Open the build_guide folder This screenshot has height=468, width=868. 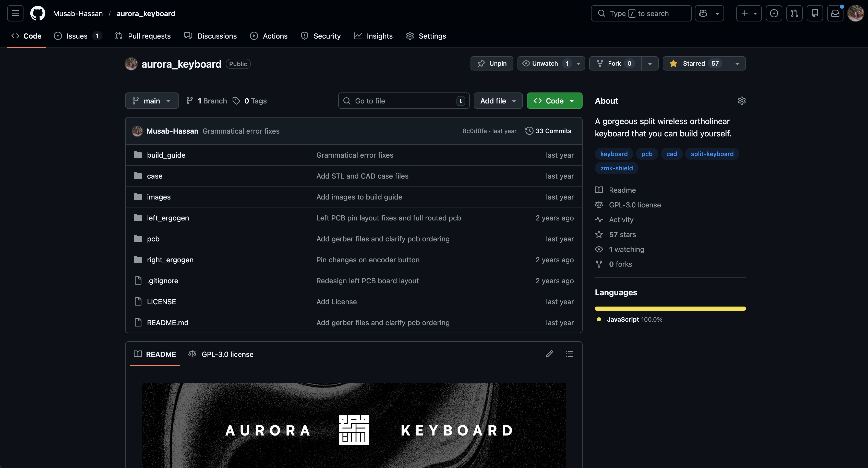point(166,155)
